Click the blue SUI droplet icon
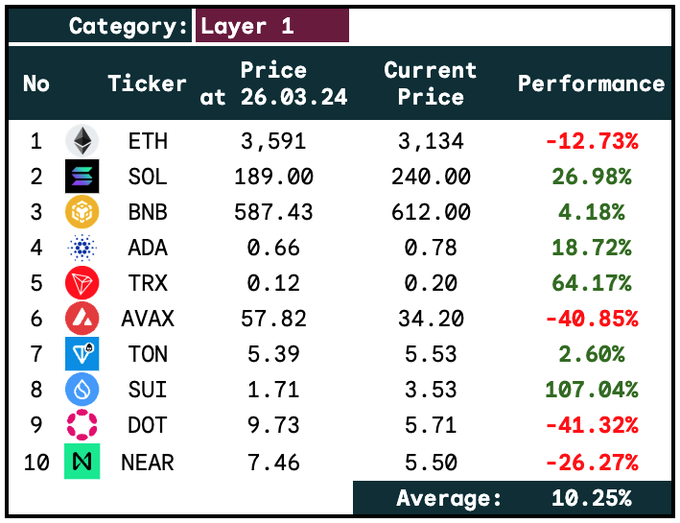This screenshot has width=680, height=523. click(81, 390)
